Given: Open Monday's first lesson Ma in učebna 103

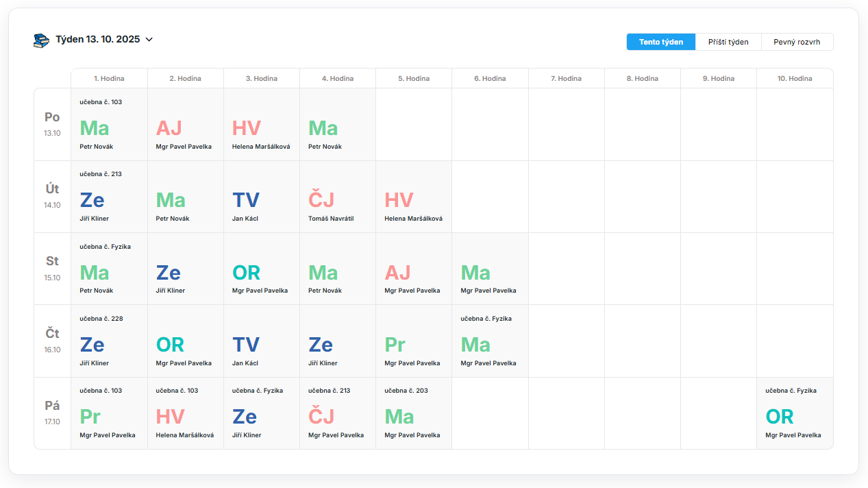Looking at the screenshot, I should [110, 125].
